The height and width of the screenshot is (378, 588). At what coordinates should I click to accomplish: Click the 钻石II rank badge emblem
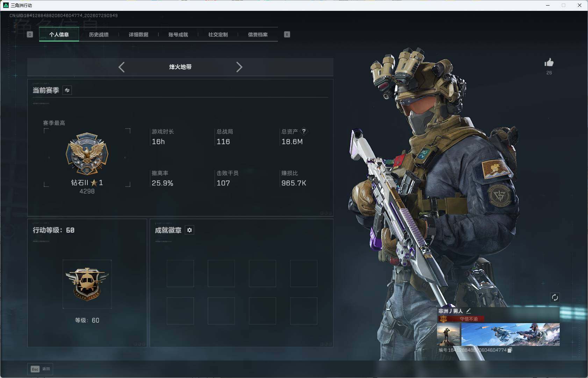pyautogui.click(x=87, y=154)
